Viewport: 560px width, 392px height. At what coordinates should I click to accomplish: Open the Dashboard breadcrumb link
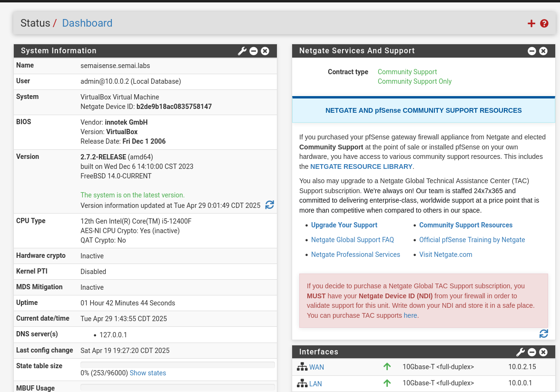tap(87, 23)
